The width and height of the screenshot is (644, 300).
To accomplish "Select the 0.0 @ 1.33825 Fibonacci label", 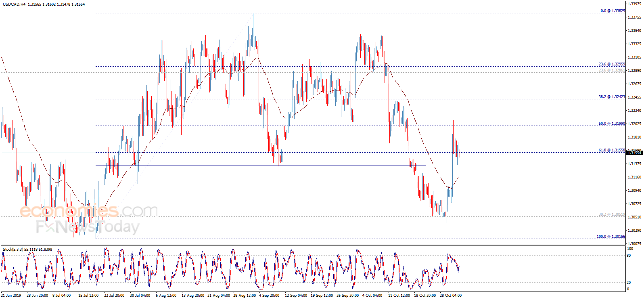I will click(x=613, y=11).
